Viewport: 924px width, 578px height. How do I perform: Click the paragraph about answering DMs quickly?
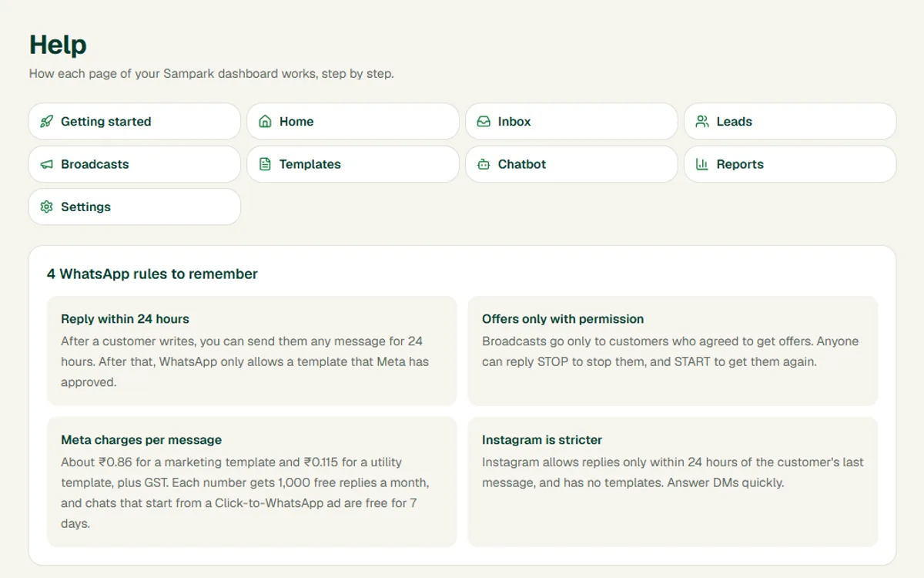coord(672,472)
